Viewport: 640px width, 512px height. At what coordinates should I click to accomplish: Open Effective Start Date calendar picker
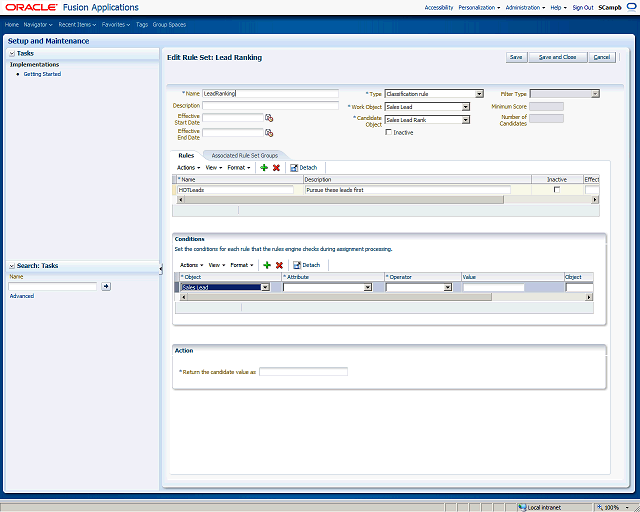coord(269,118)
